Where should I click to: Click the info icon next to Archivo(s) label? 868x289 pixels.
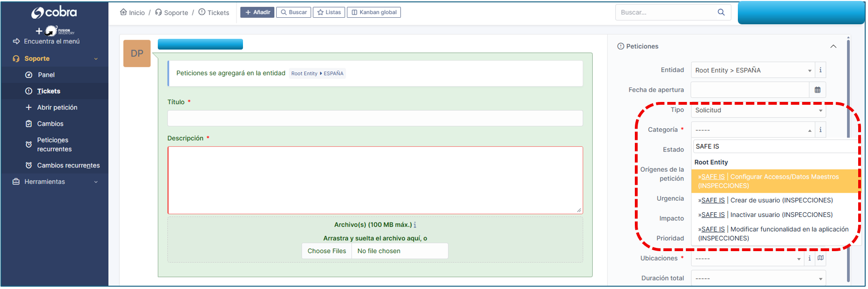tap(415, 225)
